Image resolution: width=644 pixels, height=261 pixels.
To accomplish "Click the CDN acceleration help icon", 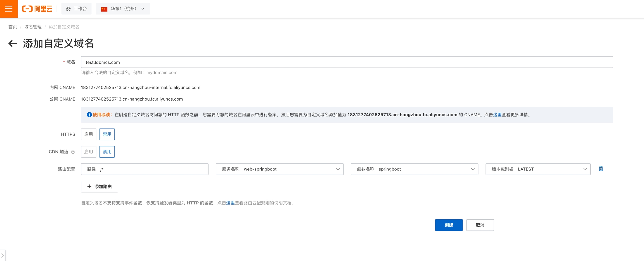I will 73,152.
